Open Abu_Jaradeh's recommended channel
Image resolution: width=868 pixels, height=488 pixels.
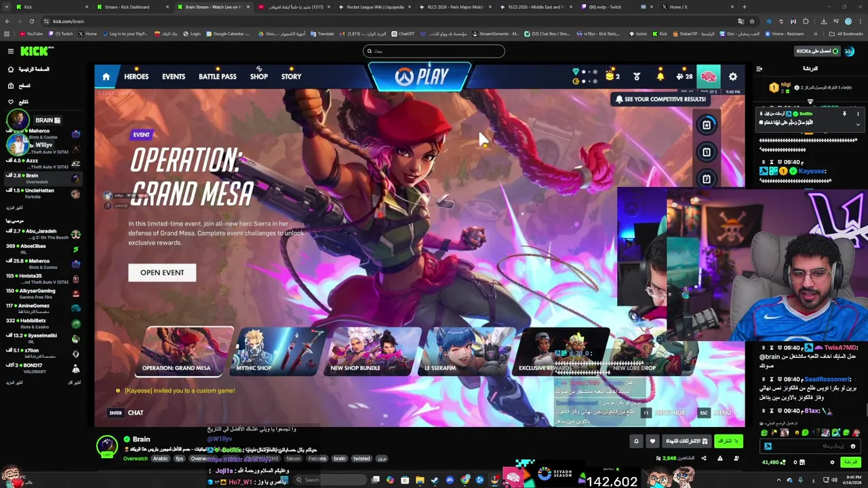[x=43, y=234]
